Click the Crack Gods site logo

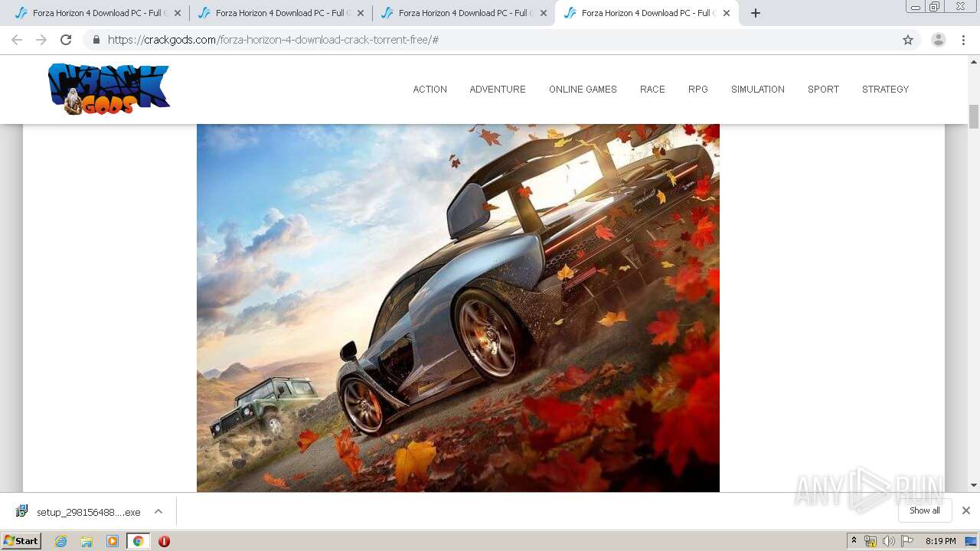[109, 90]
